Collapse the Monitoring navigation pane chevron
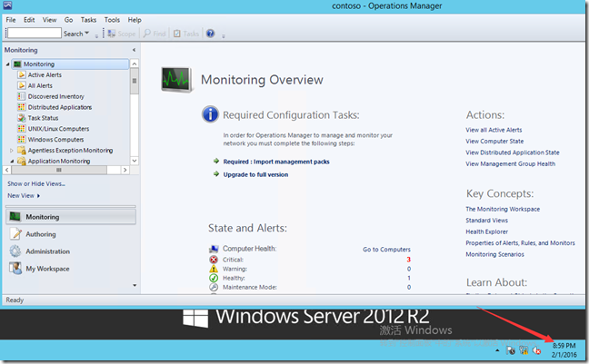This screenshot has width=589, height=364. [135, 50]
